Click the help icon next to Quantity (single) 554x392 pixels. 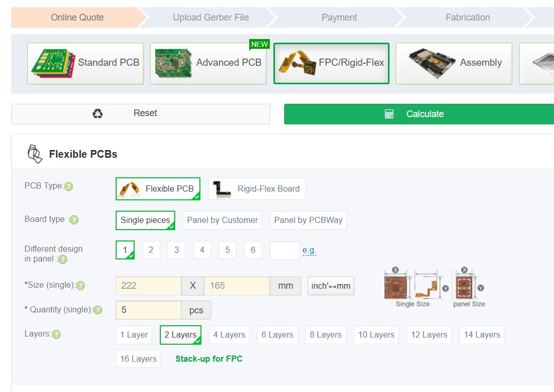click(x=98, y=310)
